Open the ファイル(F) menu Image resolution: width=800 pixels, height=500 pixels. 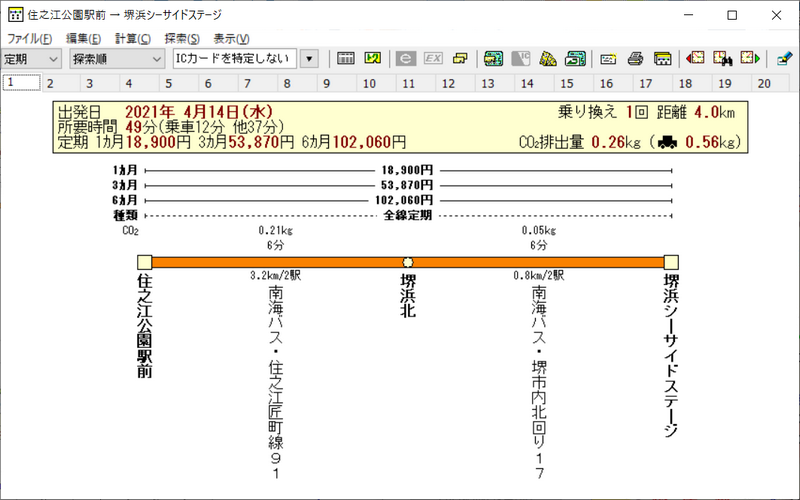pos(30,38)
